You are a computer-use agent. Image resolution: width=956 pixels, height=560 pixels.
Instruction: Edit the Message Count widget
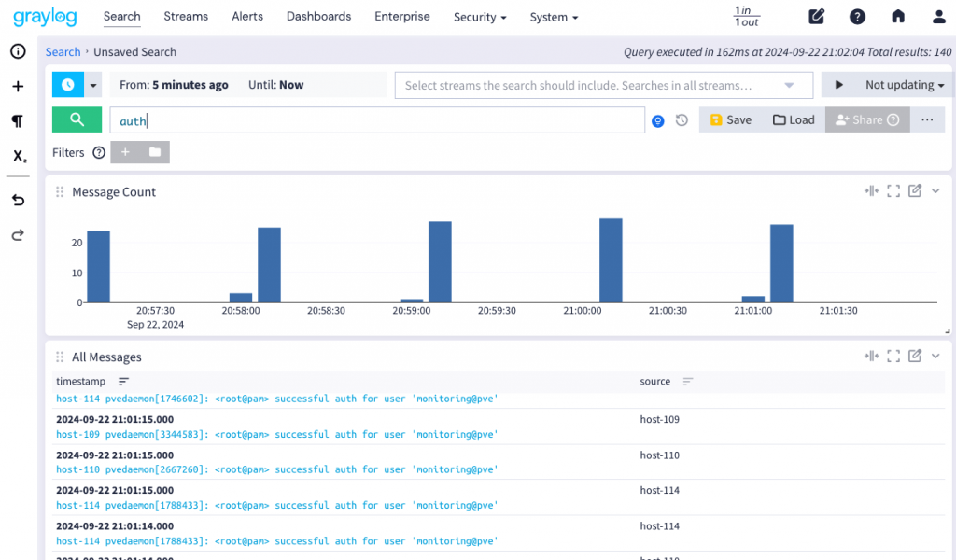pyautogui.click(x=915, y=190)
